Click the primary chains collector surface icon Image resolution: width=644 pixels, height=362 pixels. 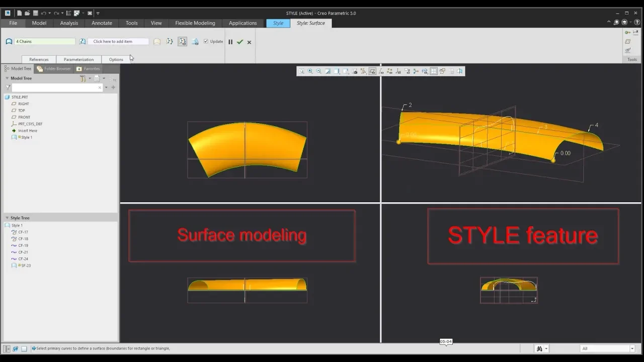9,42
